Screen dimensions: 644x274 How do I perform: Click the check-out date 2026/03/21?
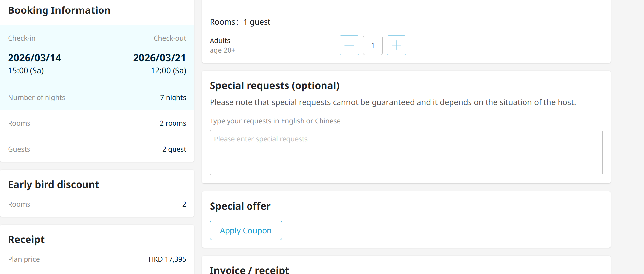159,58
